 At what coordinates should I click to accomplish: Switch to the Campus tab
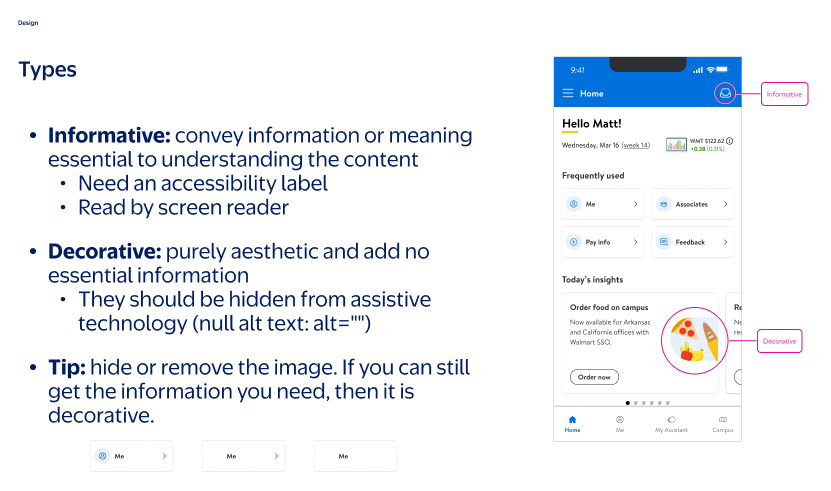click(x=723, y=424)
